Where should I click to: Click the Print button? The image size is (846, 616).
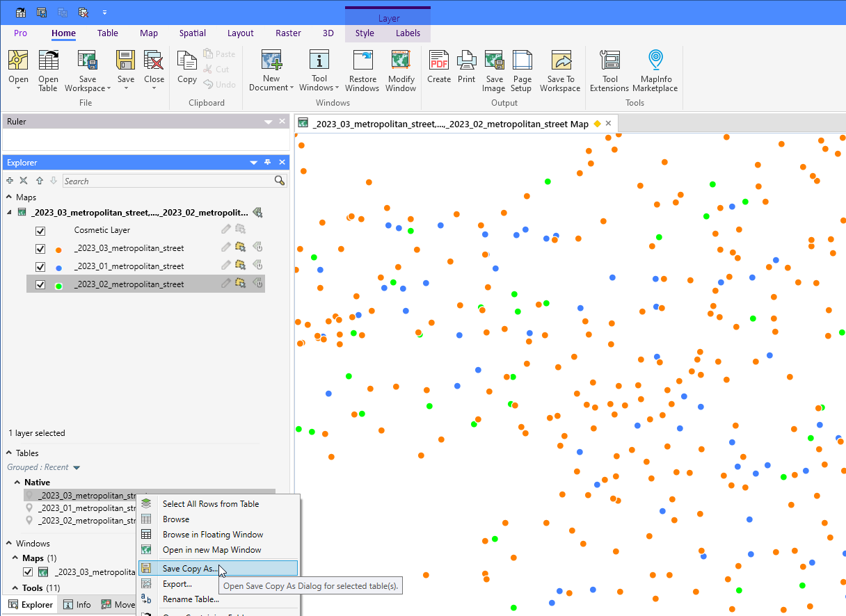(x=466, y=70)
